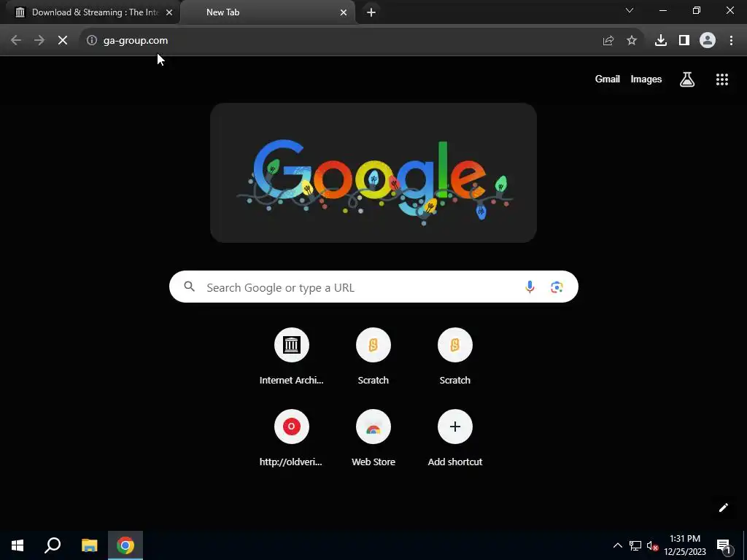
Task: Search by image with Google Lens
Action: [x=557, y=287]
